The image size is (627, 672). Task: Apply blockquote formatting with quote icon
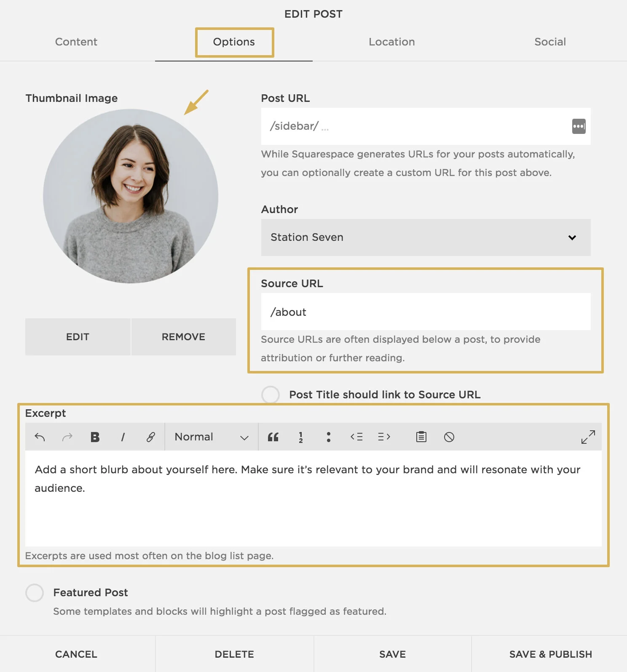click(273, 437)
